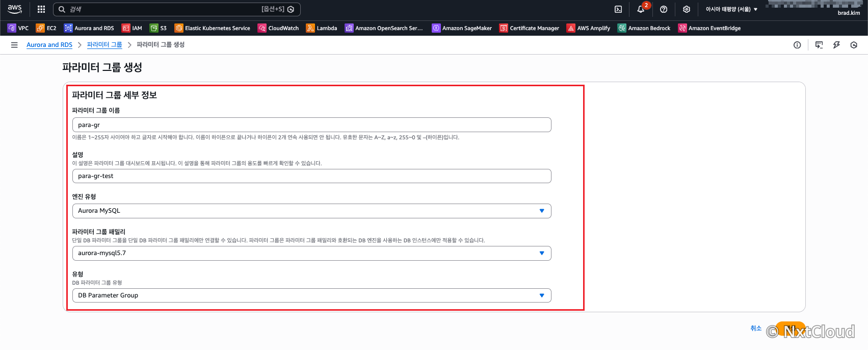Image resolution: width=868 pixels, height=350 pixels.
Task: Open the Amazon SageMaker shortcut
Action: click(462, 28)
